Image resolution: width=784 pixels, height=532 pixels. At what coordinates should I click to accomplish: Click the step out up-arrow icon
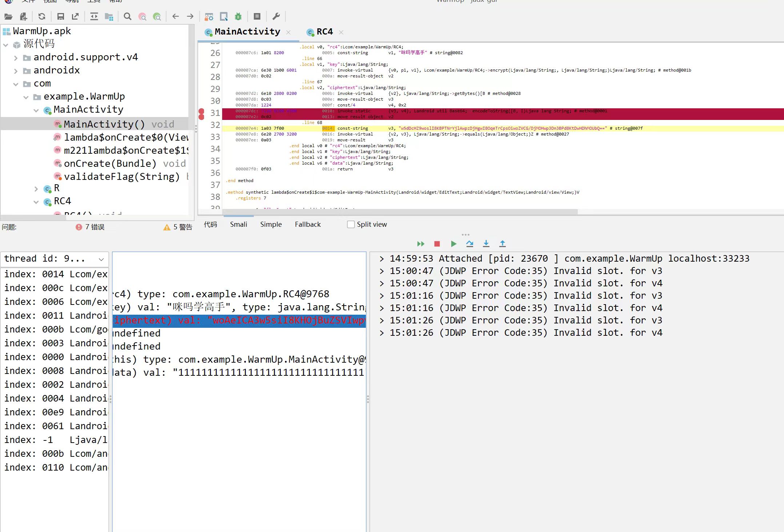503,244
